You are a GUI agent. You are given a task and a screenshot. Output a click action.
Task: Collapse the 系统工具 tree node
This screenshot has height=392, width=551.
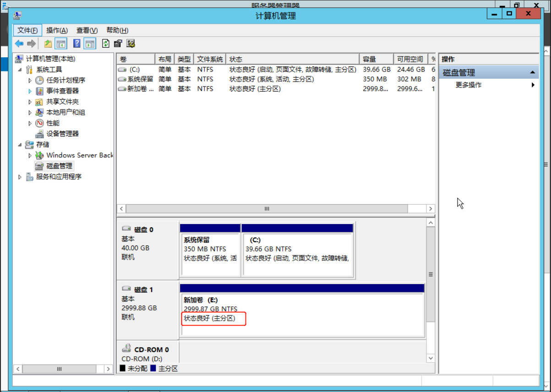pyautogui.click(x=20, y=70)
